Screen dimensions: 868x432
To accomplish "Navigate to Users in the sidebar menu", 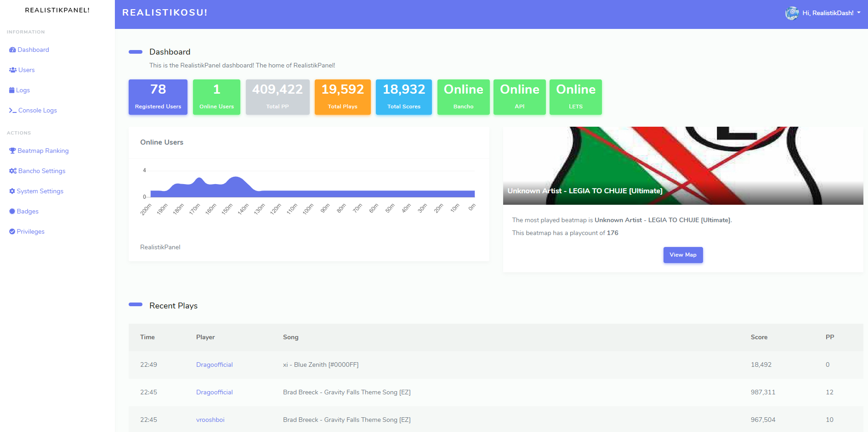I will (26, 70).
